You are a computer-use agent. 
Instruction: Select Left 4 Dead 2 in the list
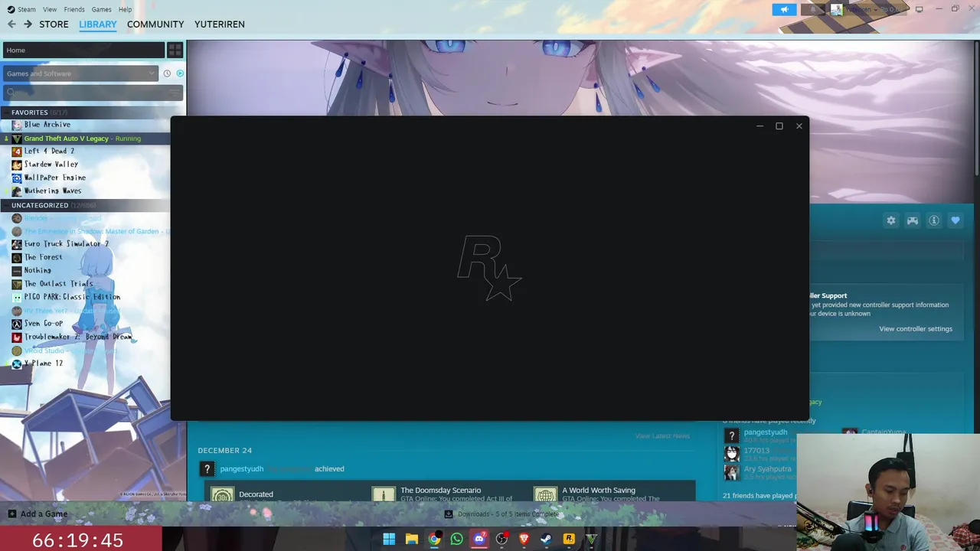49,152
